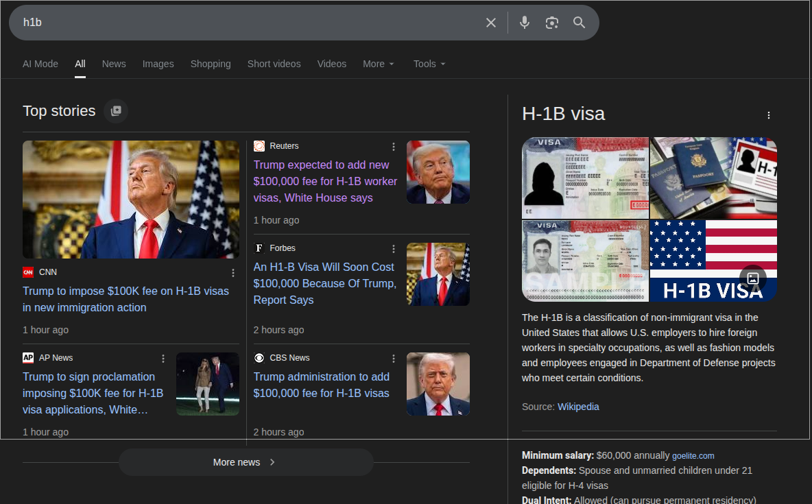Open the top-left visa sample image
Screen dimensions: 812x504
tap(585, 178)
